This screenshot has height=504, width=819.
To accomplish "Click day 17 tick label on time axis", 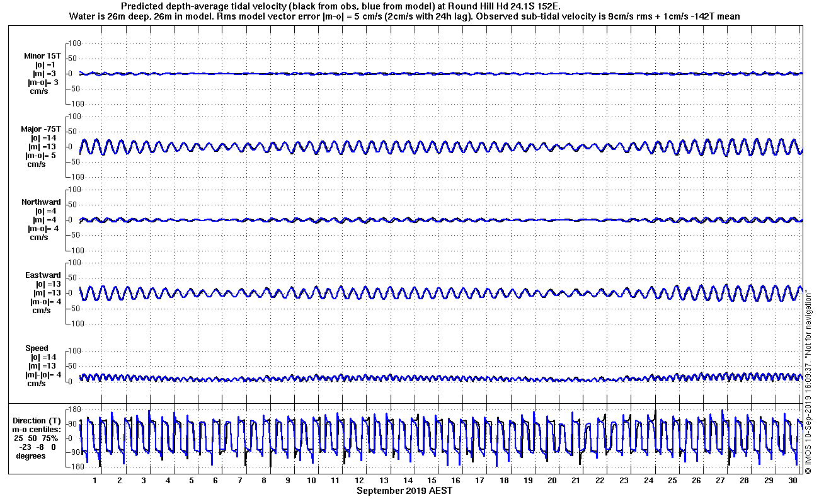I will click(480, 480).
